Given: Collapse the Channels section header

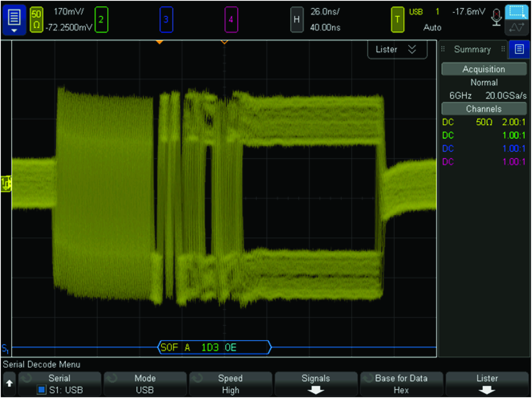Looking at the screenshot, I should pyautogui.click(x=483, y=109).
